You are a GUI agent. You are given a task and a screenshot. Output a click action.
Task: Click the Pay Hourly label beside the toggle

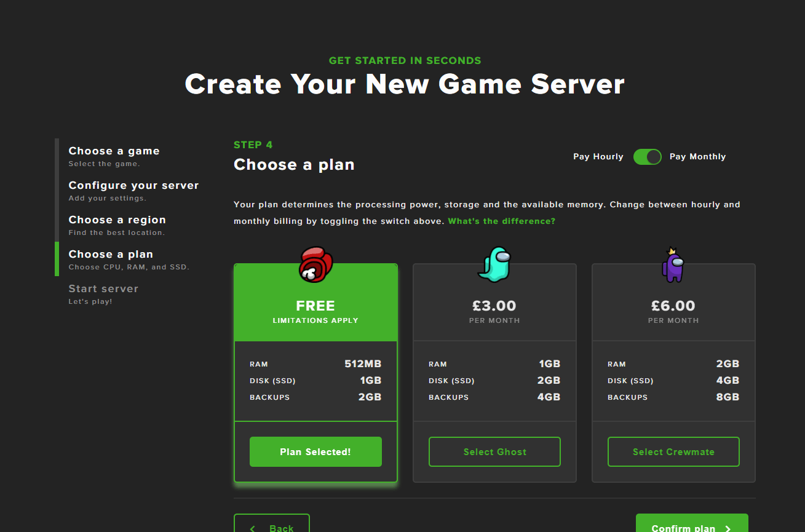point(598,157)
